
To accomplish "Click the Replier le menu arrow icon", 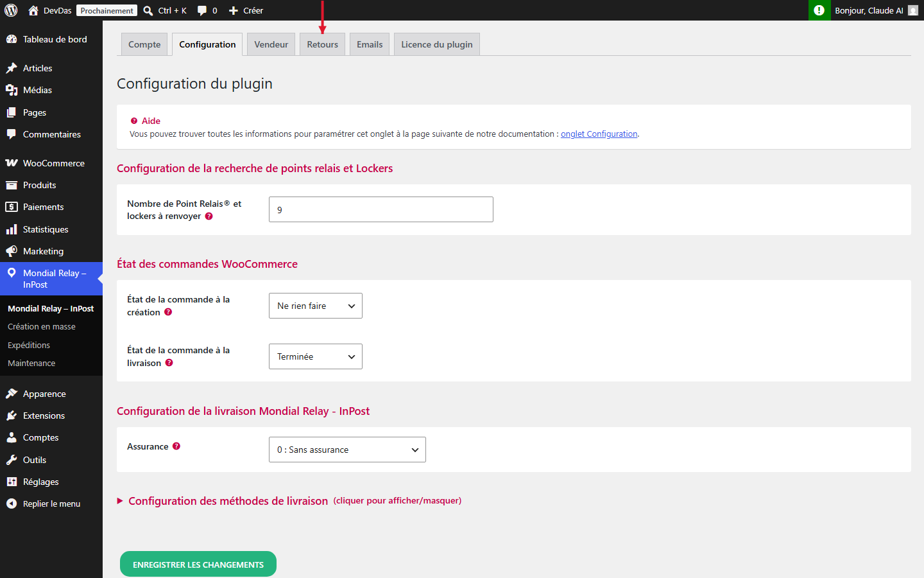I will click(12, 504).
